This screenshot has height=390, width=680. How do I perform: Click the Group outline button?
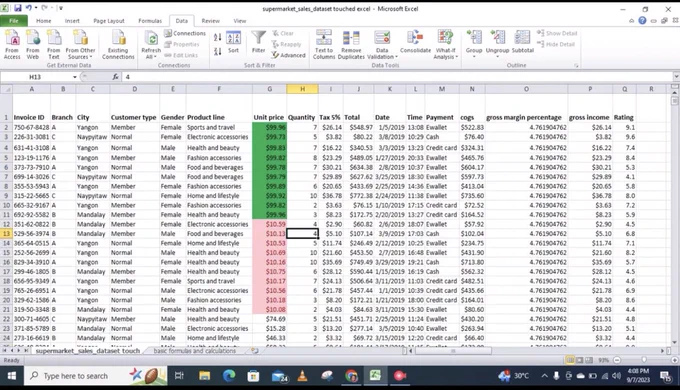pyautogui.click(x=474, y=43)
